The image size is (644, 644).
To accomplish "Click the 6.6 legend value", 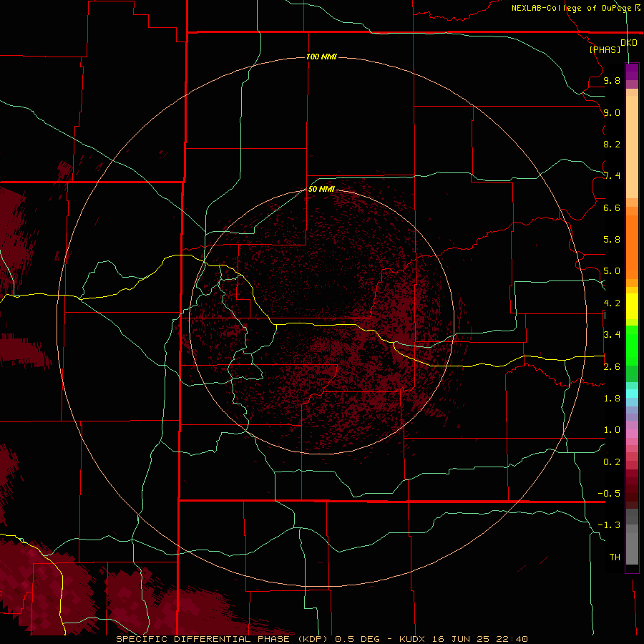I will point(612,208).
